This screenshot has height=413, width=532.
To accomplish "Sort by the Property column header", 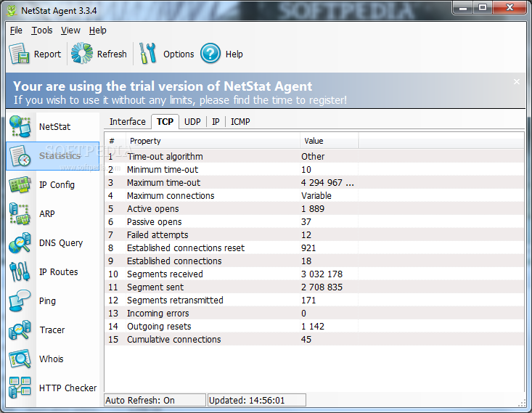I will coord(213,141).
